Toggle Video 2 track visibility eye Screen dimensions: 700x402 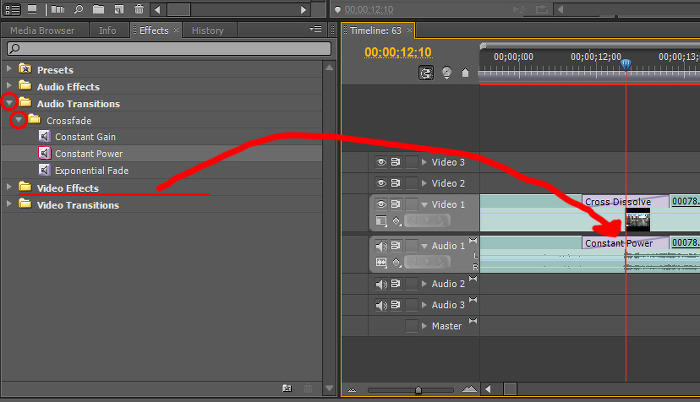[381, 183]
